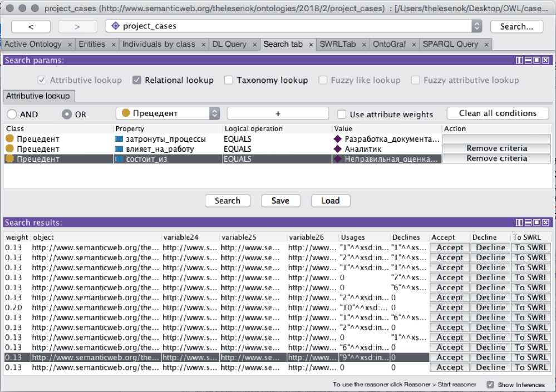Click the forward navigation arrow button
The image size is (556, 392).
pos(77,27)
